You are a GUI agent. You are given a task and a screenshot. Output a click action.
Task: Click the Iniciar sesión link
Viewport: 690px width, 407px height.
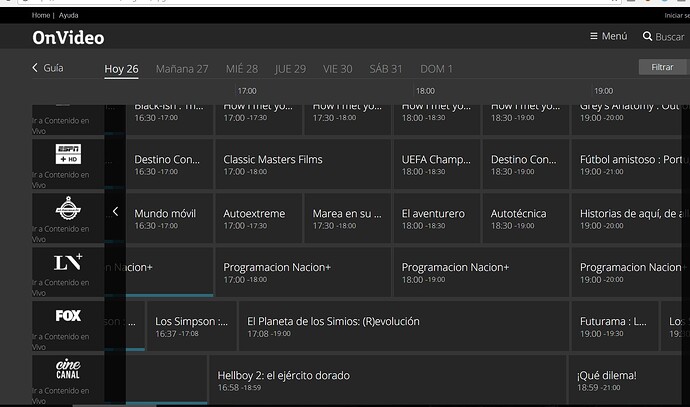677,15
